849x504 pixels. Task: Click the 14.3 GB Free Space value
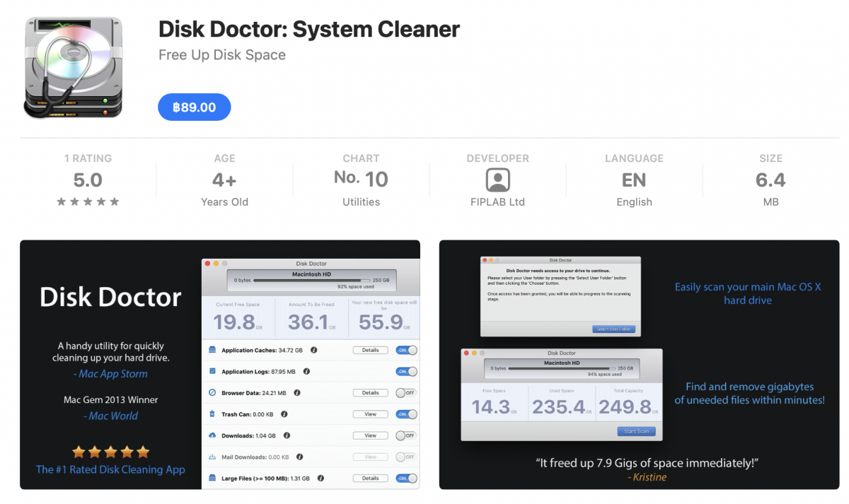tap(495, 406)
